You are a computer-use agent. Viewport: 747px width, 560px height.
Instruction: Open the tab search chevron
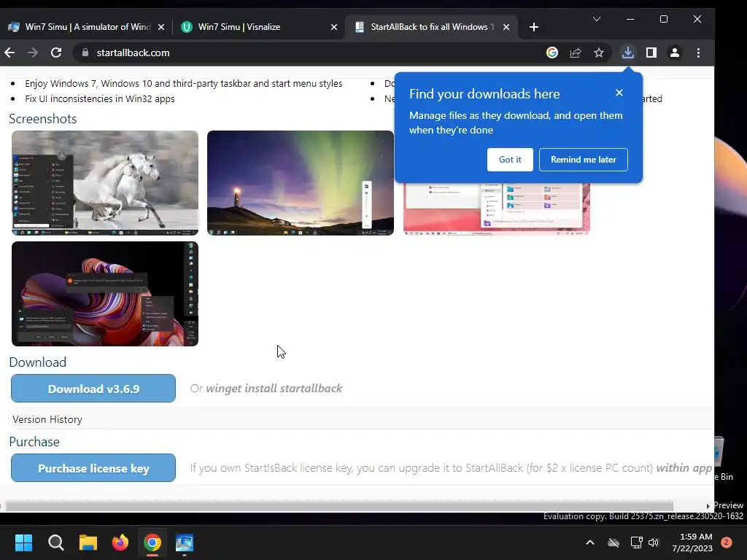[597, 19]
